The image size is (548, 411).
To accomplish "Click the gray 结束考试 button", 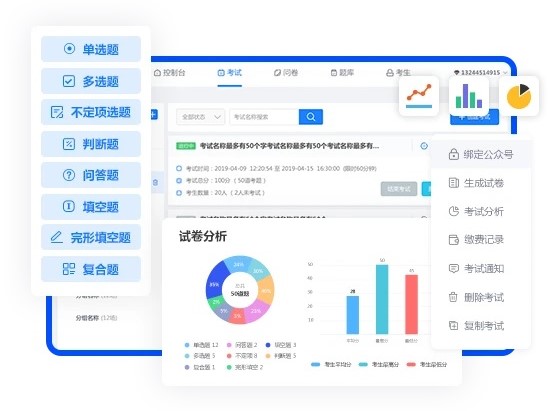I will tap(399, 189).
